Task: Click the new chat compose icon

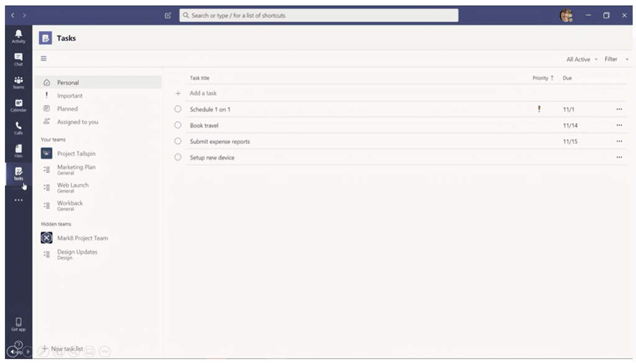Action: (x=168, y=16)
